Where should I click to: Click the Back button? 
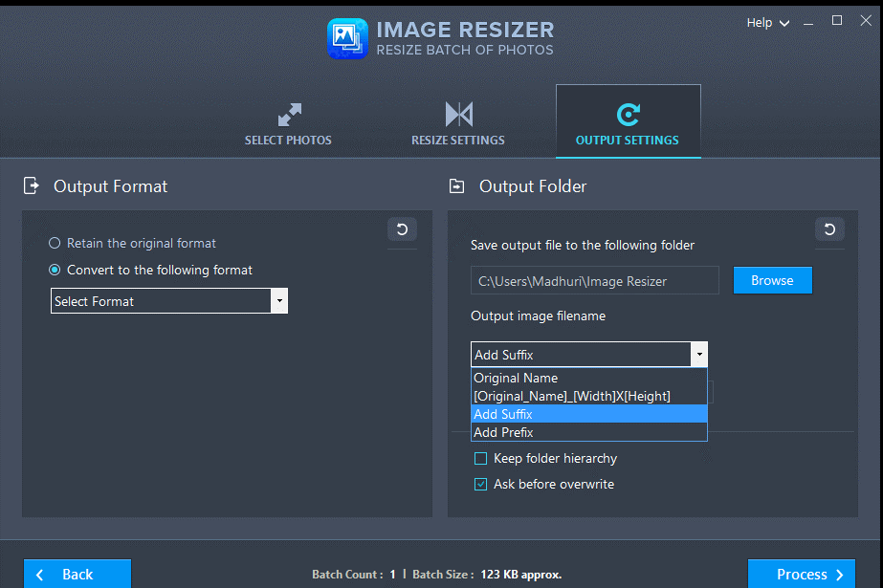[77, 574]
